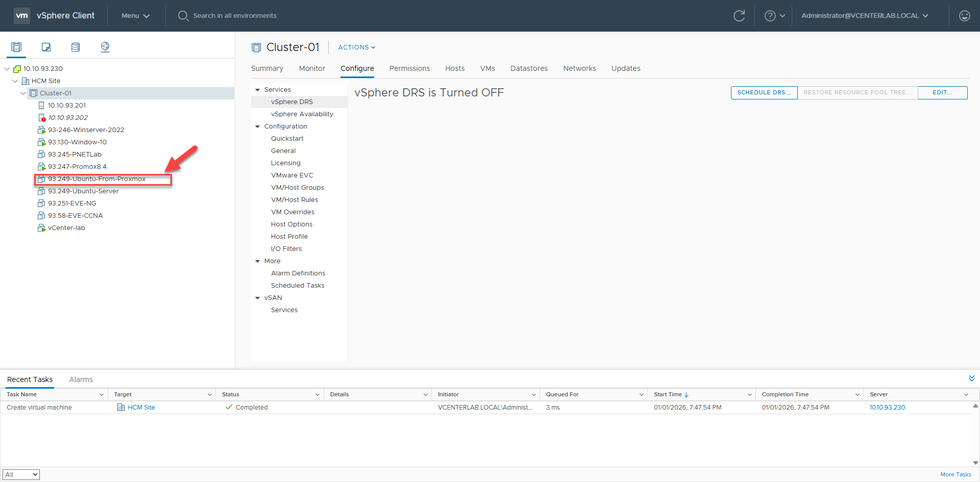This screenshot has width=980, height=482.
Task: Click the SCHEDULE DRS button
Action: tap(764, 93)
